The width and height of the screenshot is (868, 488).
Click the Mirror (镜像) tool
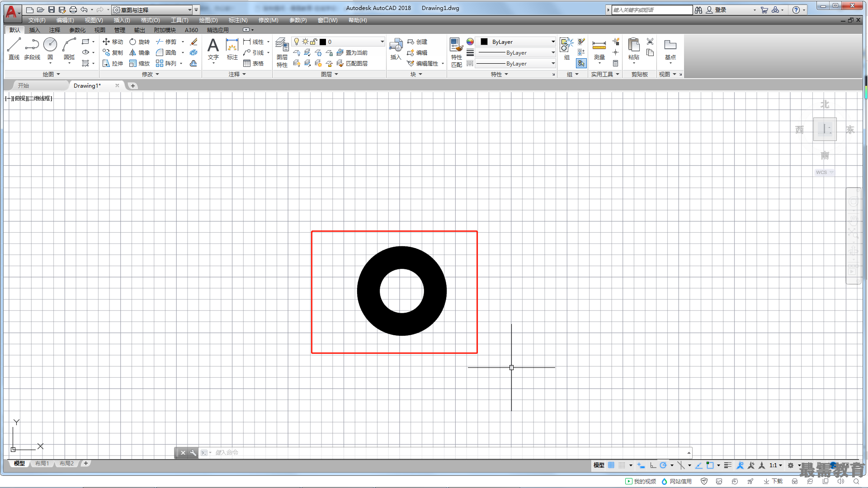pos(139,52)
